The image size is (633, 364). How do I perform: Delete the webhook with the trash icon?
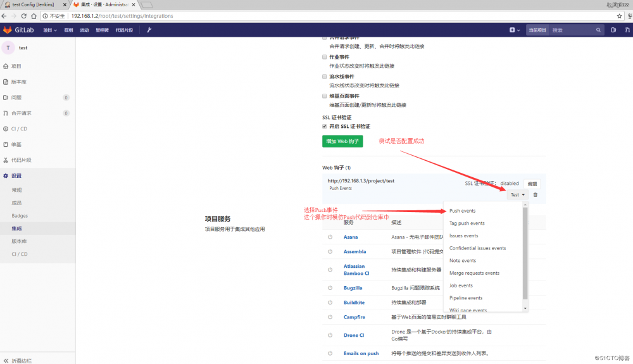tap(536, 195)
